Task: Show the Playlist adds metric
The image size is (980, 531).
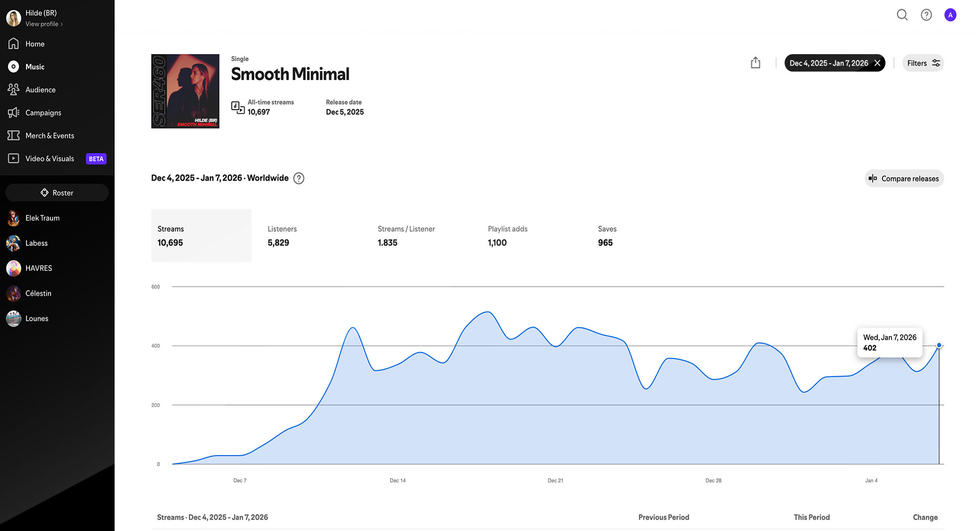Action: pos(507,235)
